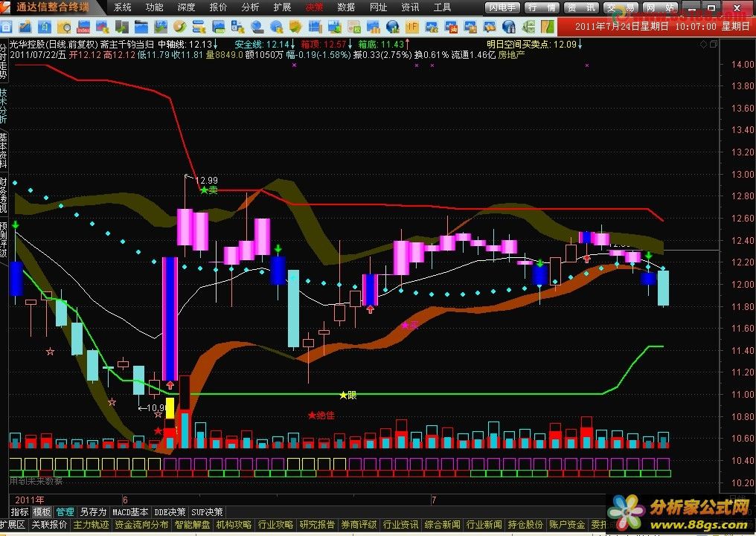Open the 资金流向分布 bottom tab
This screenshot has width=756, height=536.
tap(141, 524)
